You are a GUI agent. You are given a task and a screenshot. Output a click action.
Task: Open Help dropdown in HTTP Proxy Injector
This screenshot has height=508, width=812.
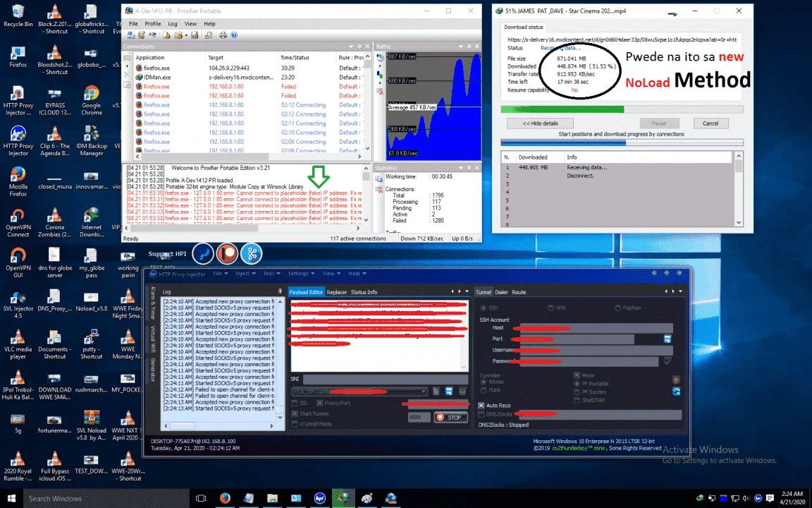[x=357, y=274]
